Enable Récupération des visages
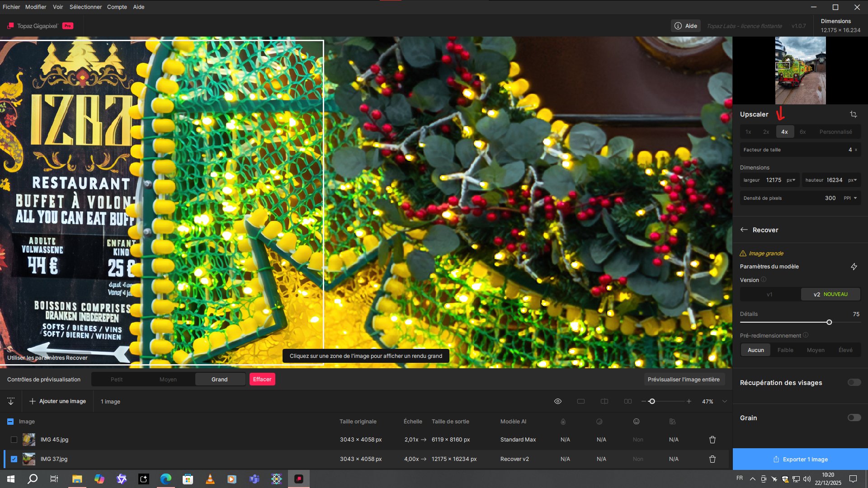This screenshot has width=868, height=488. tap(854, 383)
